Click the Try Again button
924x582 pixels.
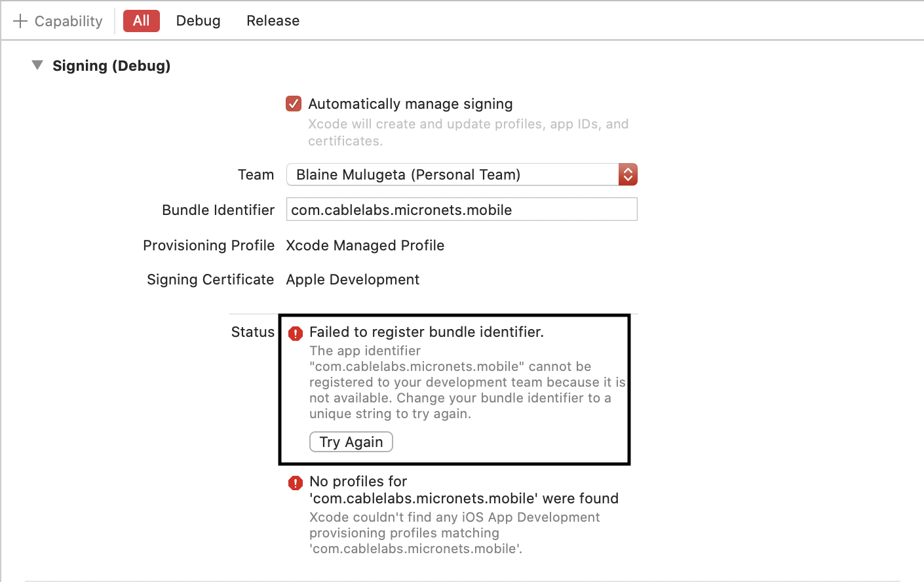351,442
